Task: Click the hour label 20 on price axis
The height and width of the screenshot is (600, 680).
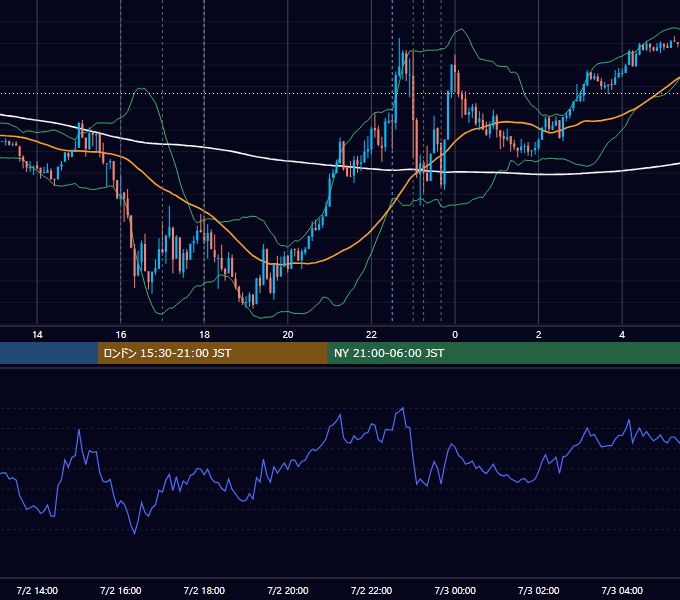Action: tap(288, 335)
